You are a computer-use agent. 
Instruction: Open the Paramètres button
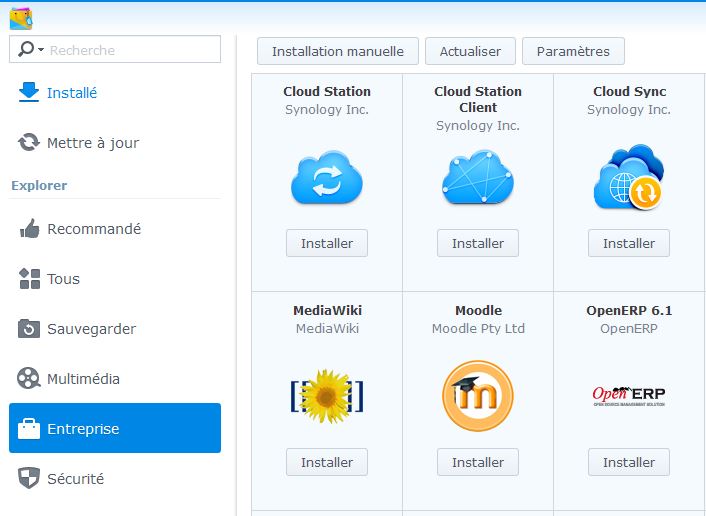coord(573,52)
